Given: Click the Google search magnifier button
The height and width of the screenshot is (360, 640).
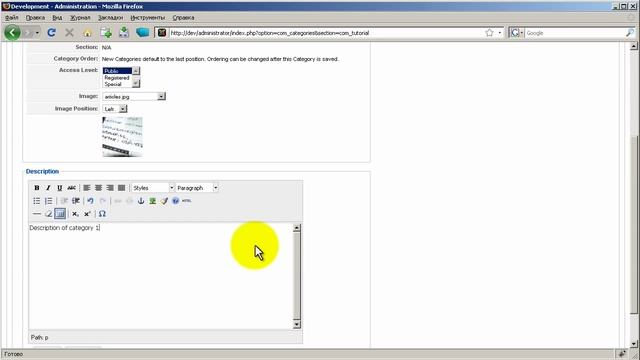Looking at the screenshot, I should 630,33.
